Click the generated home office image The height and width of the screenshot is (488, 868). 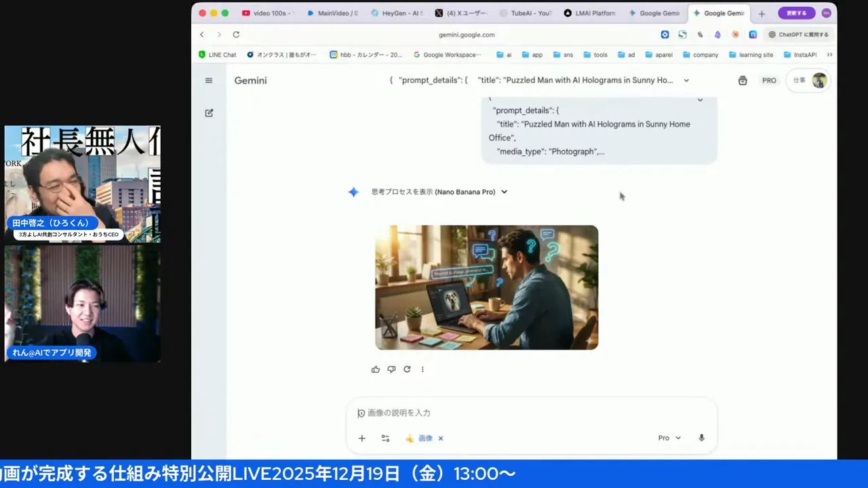pos(486,287)
